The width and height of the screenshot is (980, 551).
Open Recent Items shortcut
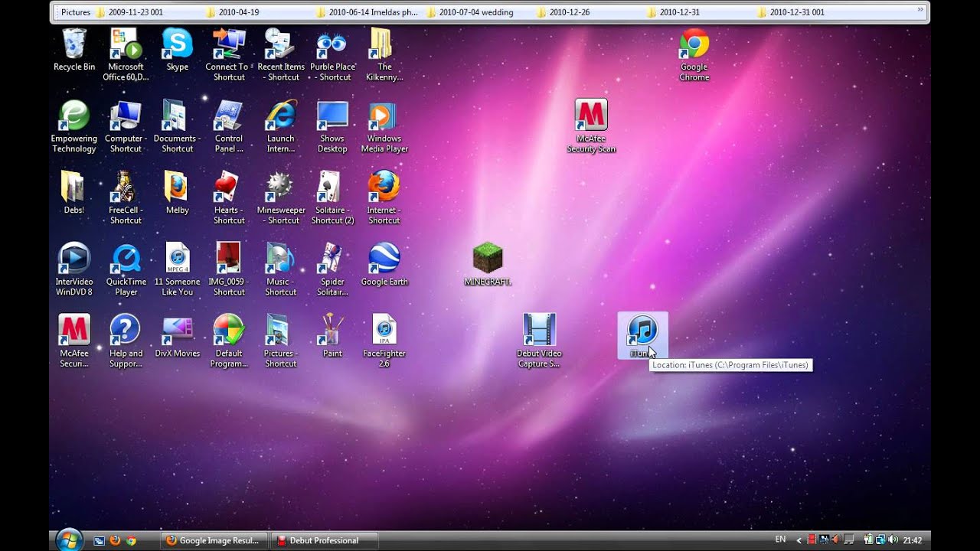tap(281, 55)
